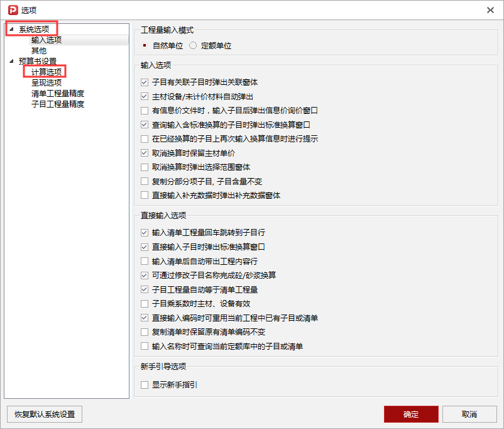This screenshot has height=429, width=504.
Task: Click the 恢复默认系统设置 button
Action: [x=44, y=414]
